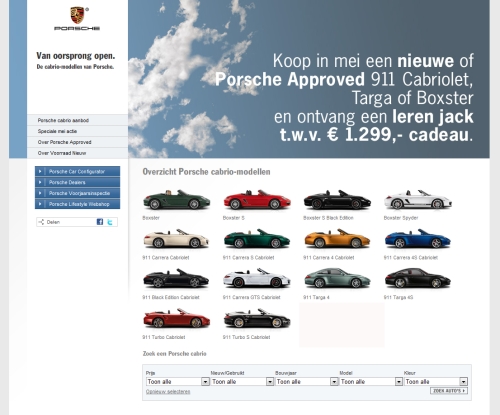
Task: Open the Model dropdown
Action: click(371, 382)
